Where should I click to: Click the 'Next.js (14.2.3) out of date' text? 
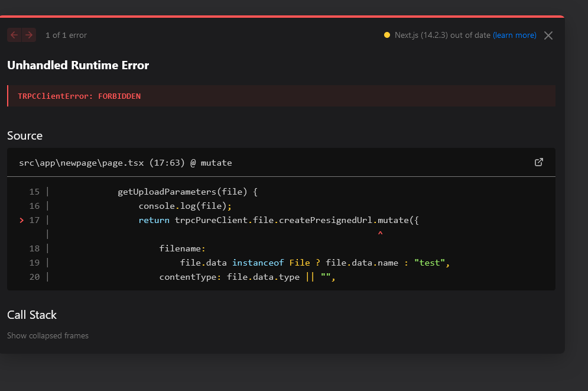coord(442,35)
